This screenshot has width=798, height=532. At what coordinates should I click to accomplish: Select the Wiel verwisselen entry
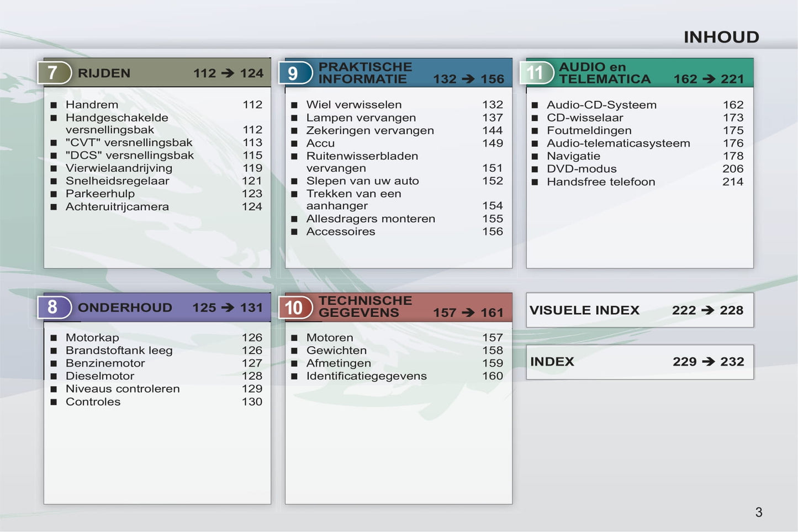coord(353,105)
